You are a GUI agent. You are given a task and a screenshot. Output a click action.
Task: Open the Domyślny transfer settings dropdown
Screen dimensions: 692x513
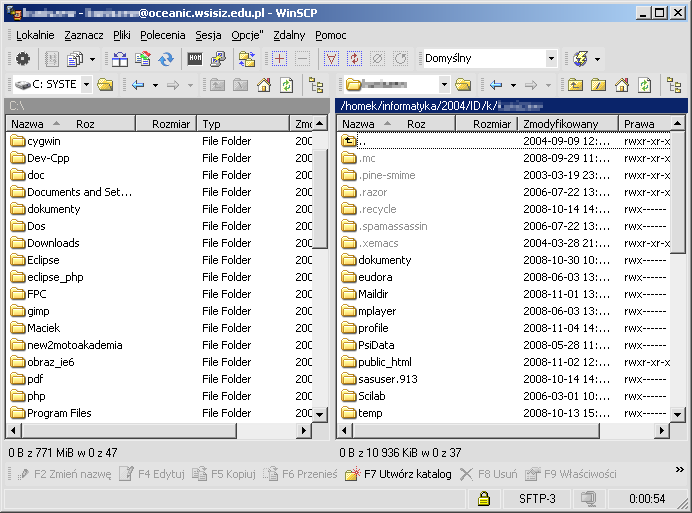pos(551,58)
